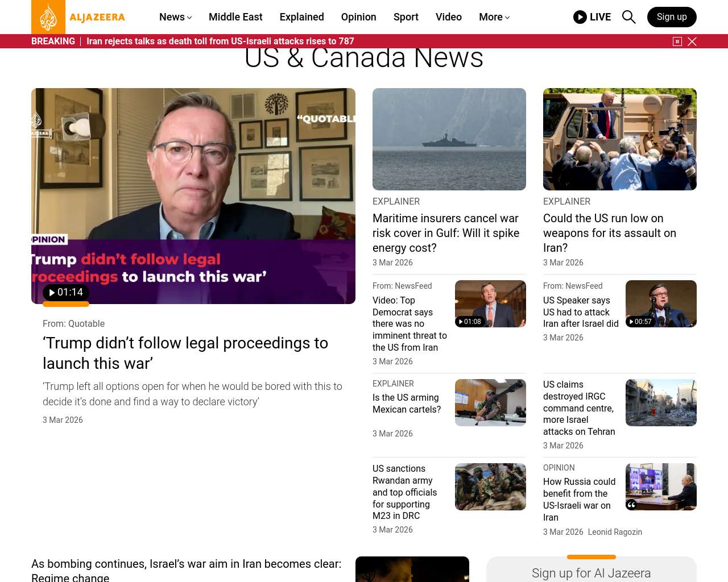Open the LIVE stream play icon
This screenshot has width=728, height=582.
[x=580, y=17]
